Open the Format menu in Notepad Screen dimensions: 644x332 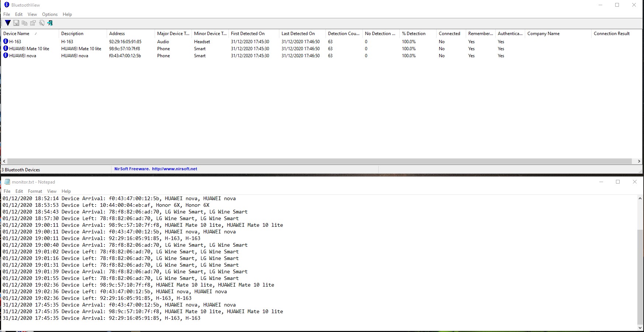click(35, 191)
